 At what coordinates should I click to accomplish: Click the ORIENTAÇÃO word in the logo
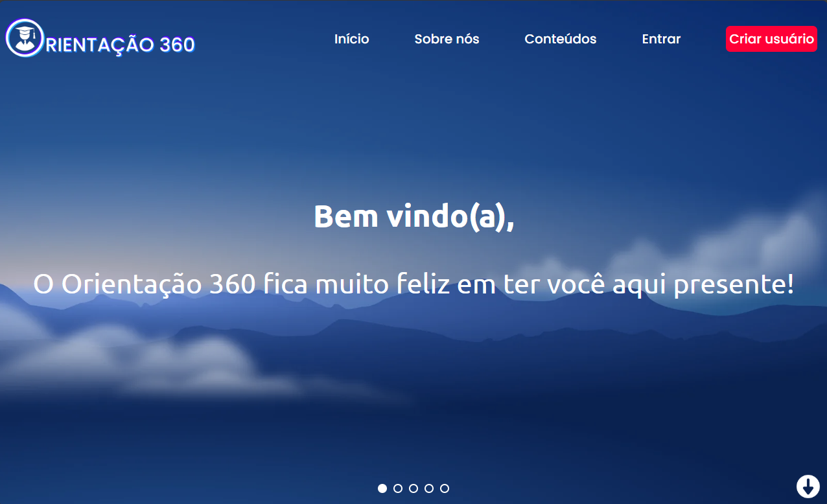point(100,44)
